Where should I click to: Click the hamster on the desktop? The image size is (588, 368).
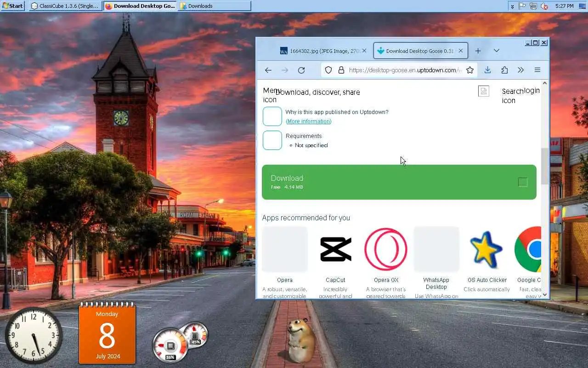tap(301, 340)
